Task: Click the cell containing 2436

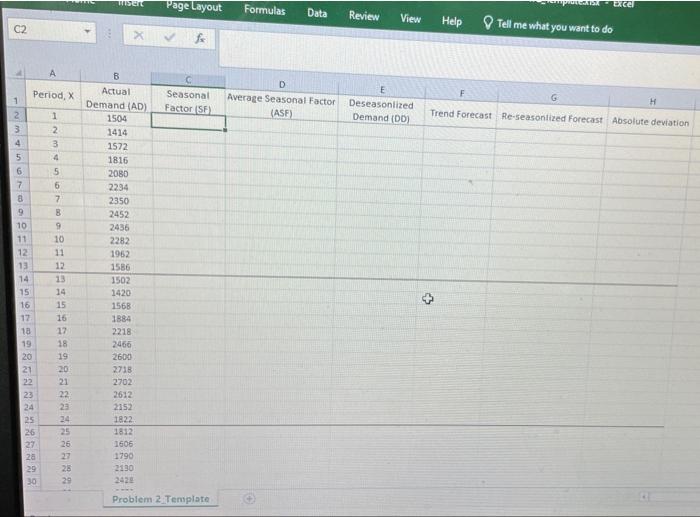Action: coord(120,227)
